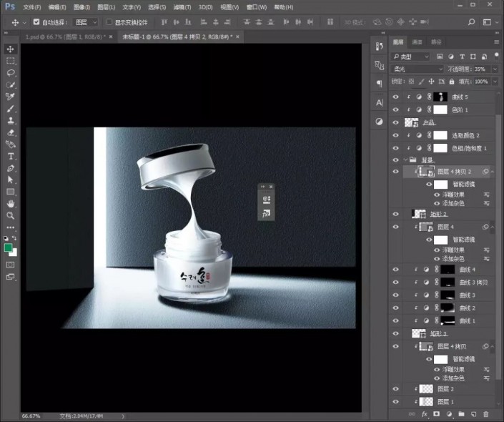Viewport: 504px width, 422px height.
Task: Open the 窗口(W) menu
Action: click(257, 7)
